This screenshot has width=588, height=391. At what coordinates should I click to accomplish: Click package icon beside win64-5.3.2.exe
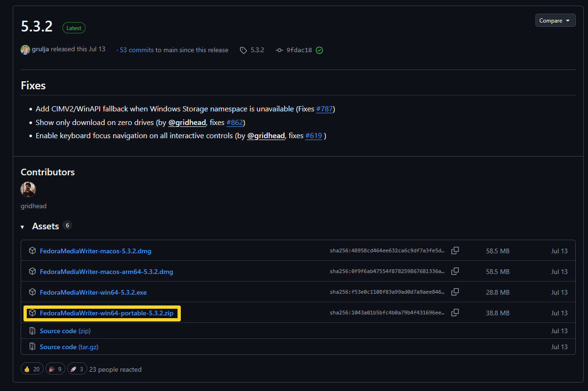pyautogui.click(x=32, y=292)
